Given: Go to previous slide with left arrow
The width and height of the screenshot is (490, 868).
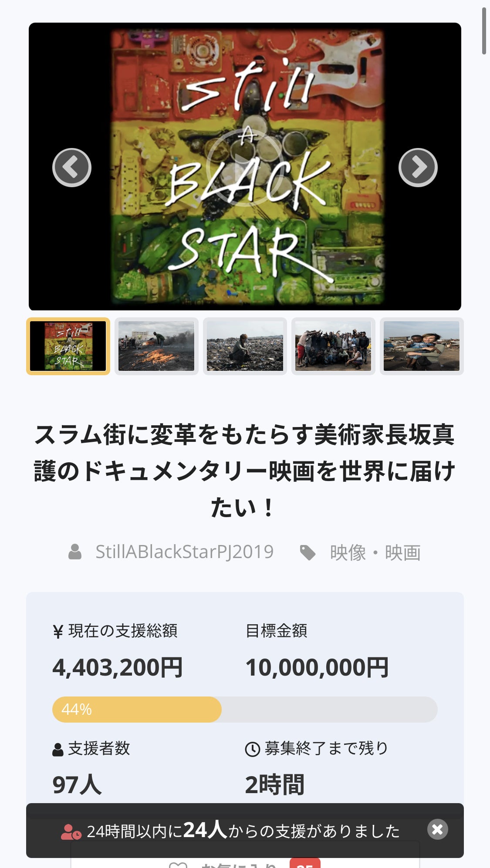Looking at the screenshot, I should click(72, 168).
